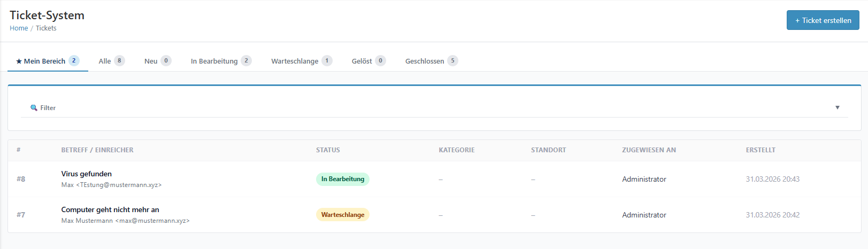Click the 'Tickets' breadcrumb item
The height and width of the screenshot is (249, 868).
(x=46, y=28)
